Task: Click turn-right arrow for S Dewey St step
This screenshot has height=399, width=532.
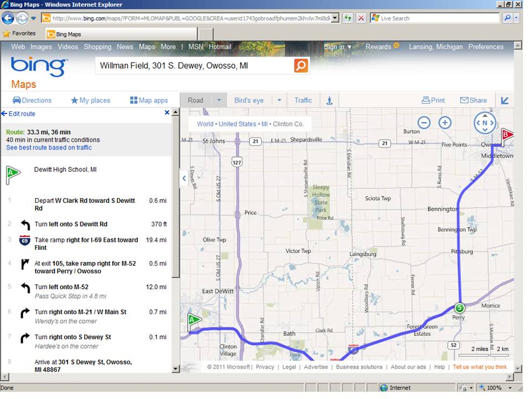Action: (x=25, y=337)
